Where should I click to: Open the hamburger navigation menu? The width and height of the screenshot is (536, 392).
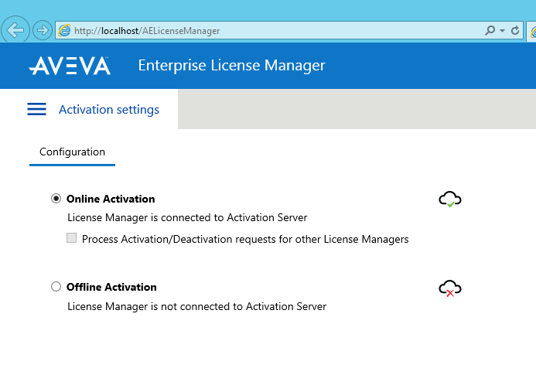pos(36,109)
